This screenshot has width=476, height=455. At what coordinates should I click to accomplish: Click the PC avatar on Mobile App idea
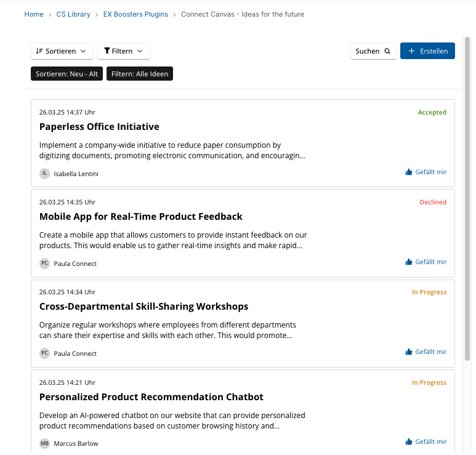point(44,263)
